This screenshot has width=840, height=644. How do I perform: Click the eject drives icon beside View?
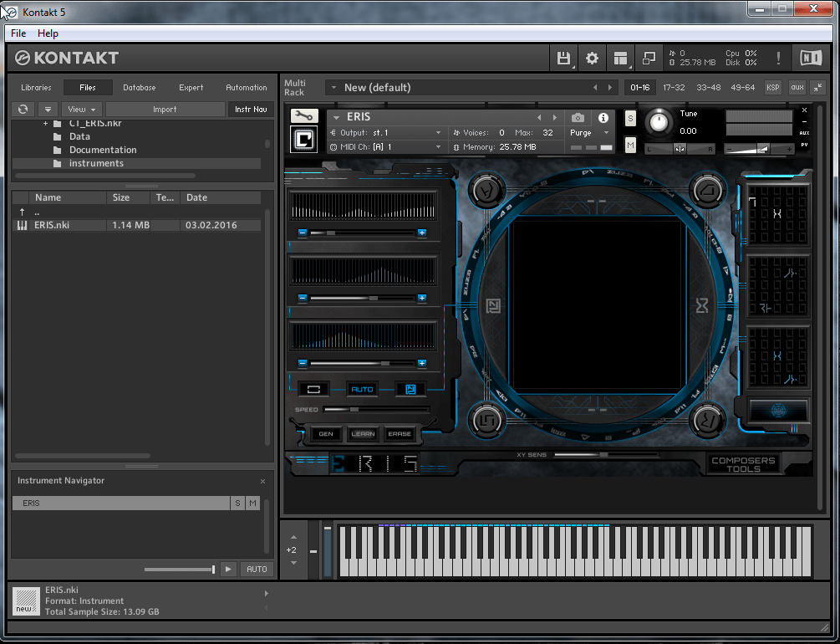48,110
